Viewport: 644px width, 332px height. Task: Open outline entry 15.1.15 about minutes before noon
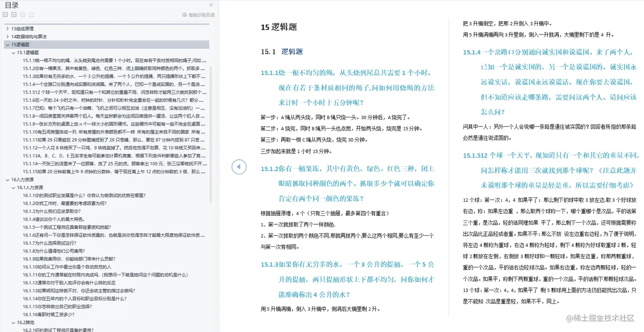[115, 172]
